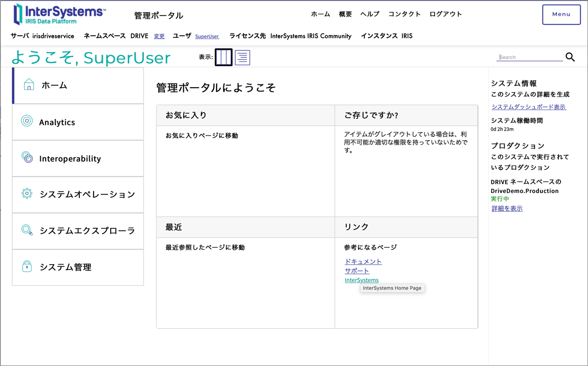Image resolution: width=588 pixels, height=366 pixels.
Task: Click the padlock icon beside システム管理
Action: coord(27,267)
